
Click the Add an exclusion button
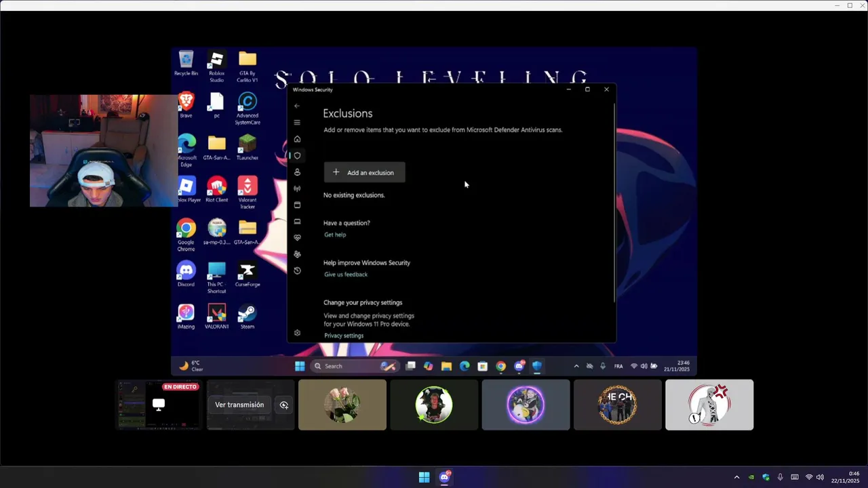364,172
